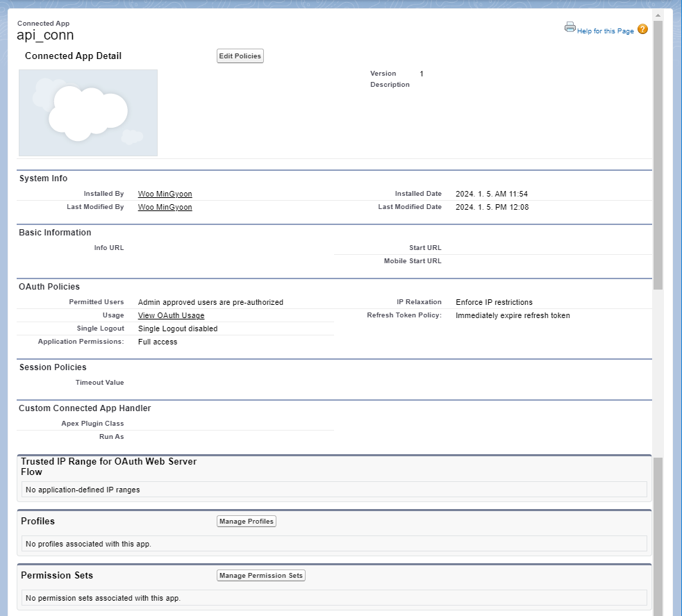Select the OAuth Policies section header

[49, 286]
